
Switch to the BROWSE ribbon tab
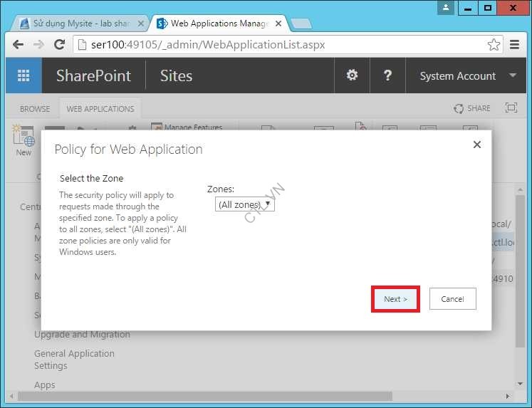(35, 109)
